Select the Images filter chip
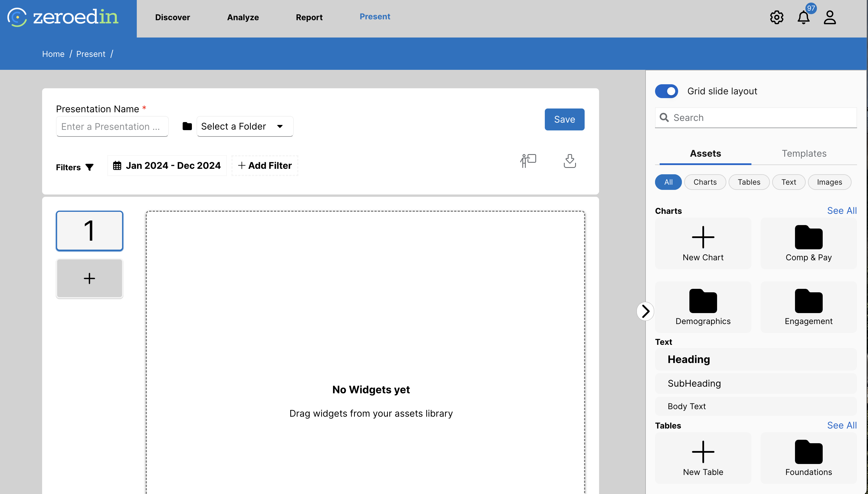 829,182
